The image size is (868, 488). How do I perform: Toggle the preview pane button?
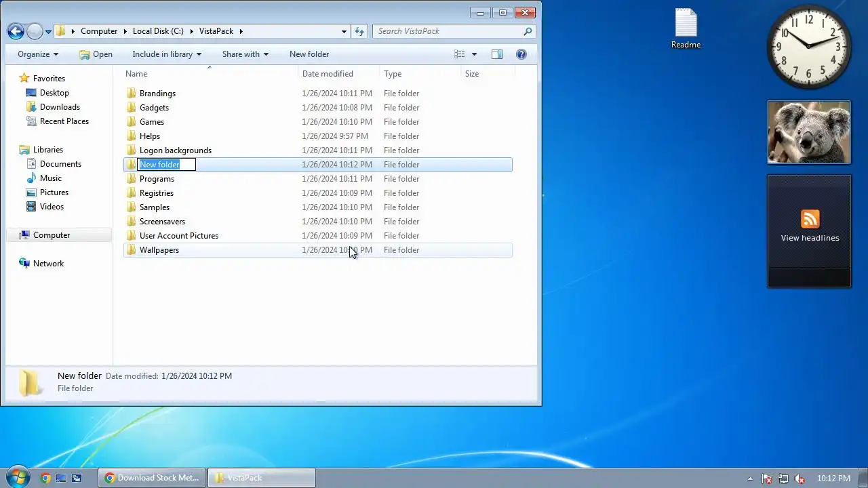pos(497,54)
